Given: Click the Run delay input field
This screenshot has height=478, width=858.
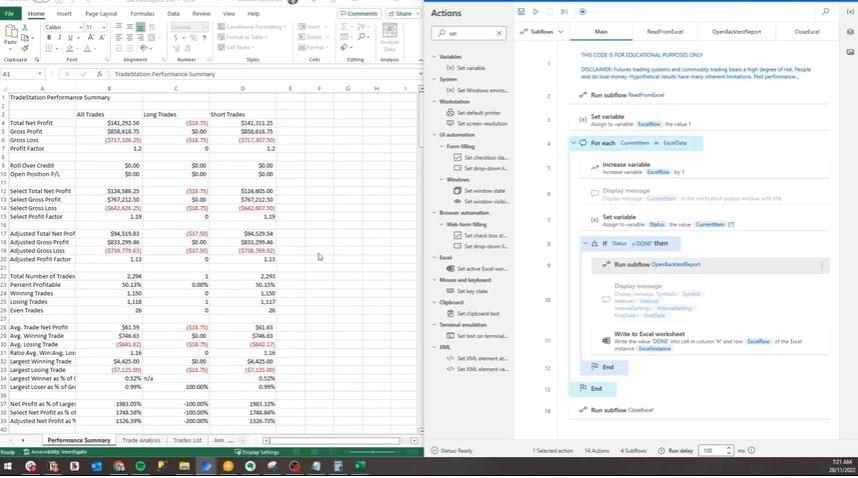Looking at the screenshot, I should pos(714,451).
